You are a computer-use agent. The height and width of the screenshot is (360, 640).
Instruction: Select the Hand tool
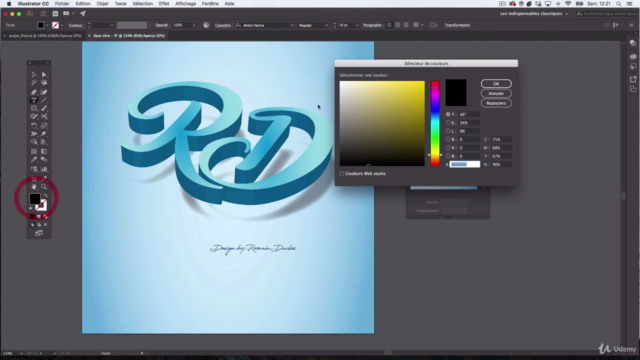(x=34, y=187)
